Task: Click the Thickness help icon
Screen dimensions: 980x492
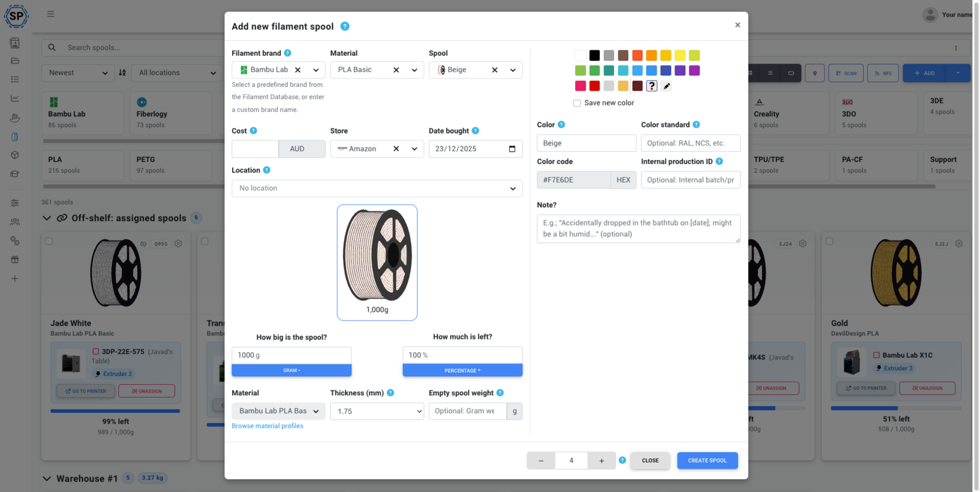Action: (x=390, y=393)
